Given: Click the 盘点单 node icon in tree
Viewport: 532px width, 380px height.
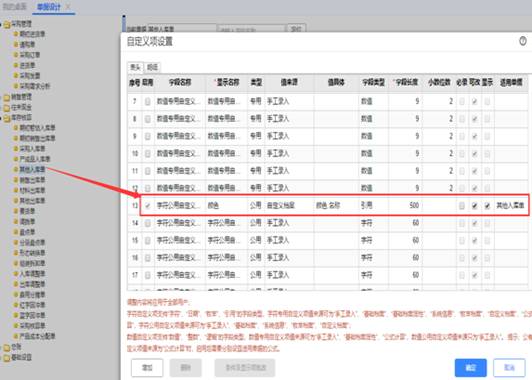Looking at the screenshot, I should [x=16, y=232].
